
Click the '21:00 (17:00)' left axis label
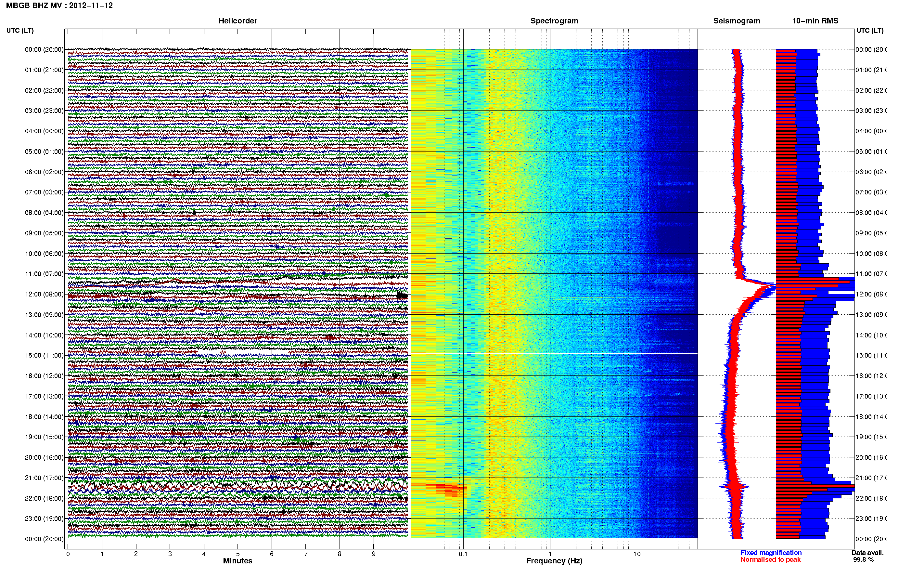(x=44, y=478)
